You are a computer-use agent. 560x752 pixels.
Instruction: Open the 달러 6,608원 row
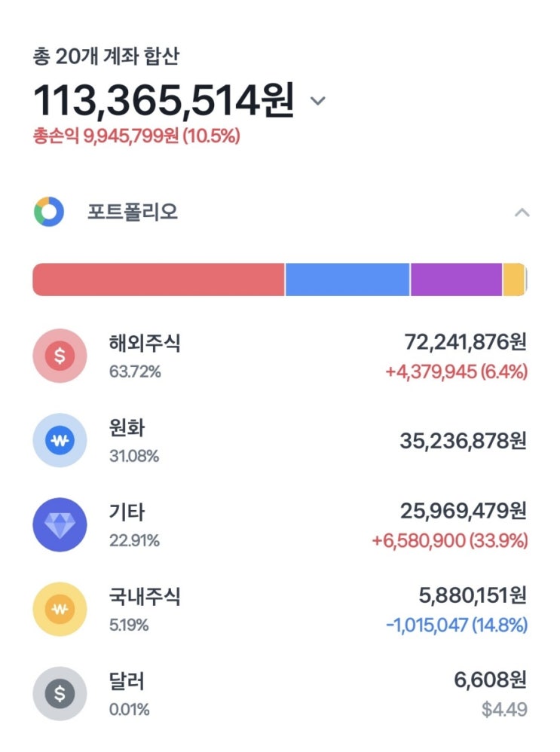pyautogui.click(x=280, y=693)
